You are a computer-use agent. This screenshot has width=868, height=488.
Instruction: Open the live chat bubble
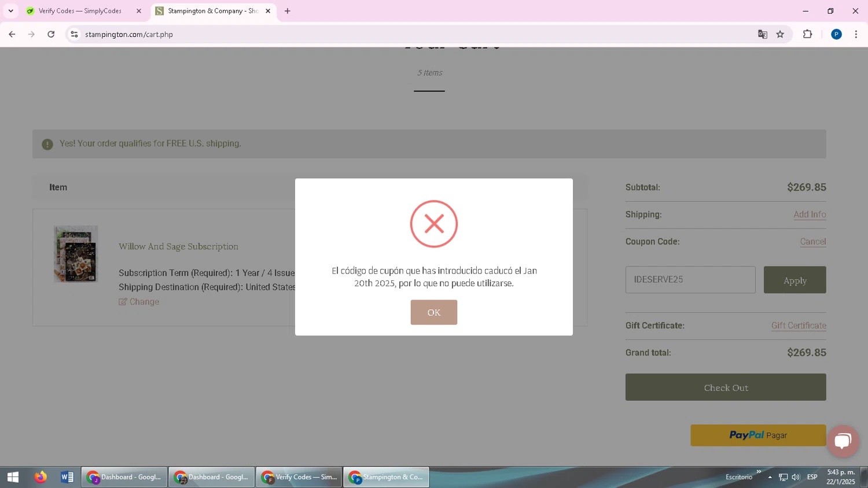[843, 441]
